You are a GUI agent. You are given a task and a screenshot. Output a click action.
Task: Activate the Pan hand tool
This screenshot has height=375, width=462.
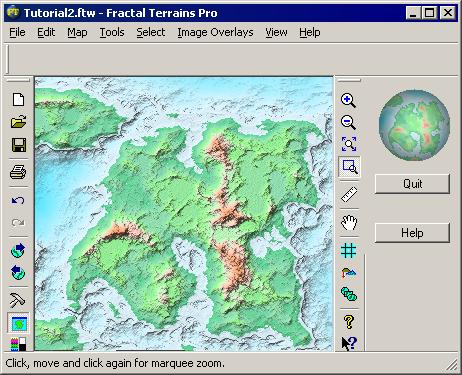tap(349, 223)
